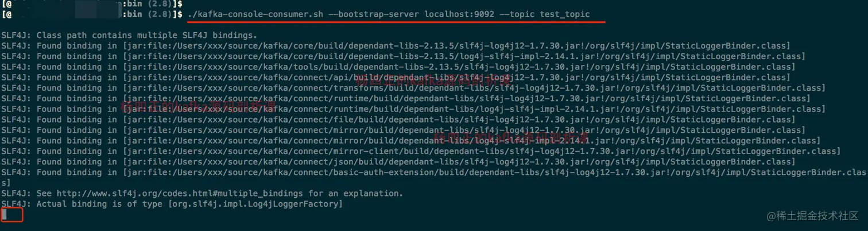Click the kafka/tools binding line
Screen dimensions: 868x231
(398, 67)
